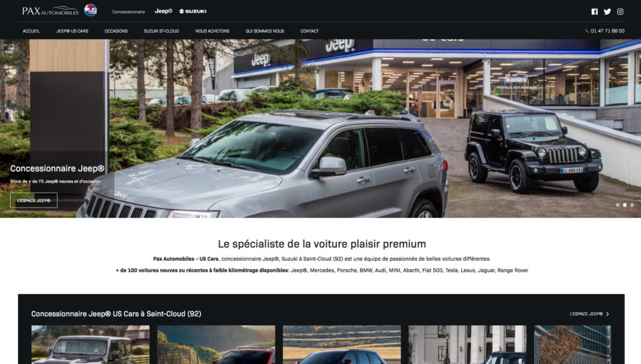Open the Twitter profile icon
The image size is (641, 364).
click(607, 11)
